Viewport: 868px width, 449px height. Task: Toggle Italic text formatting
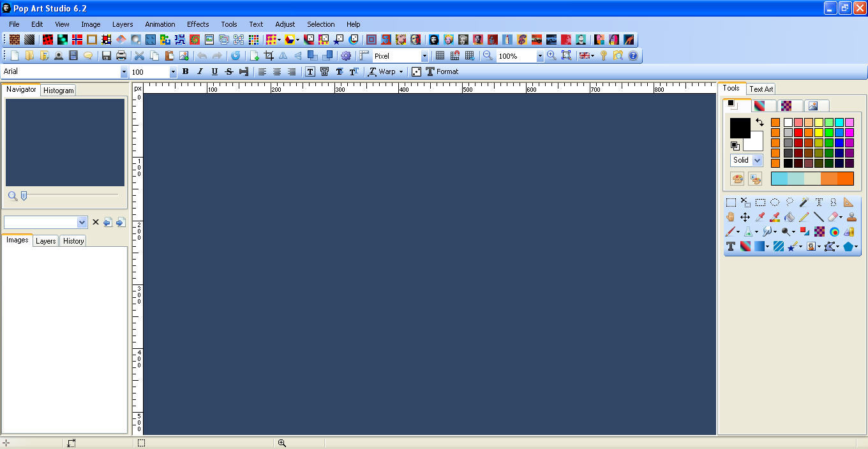coord(200,72)
